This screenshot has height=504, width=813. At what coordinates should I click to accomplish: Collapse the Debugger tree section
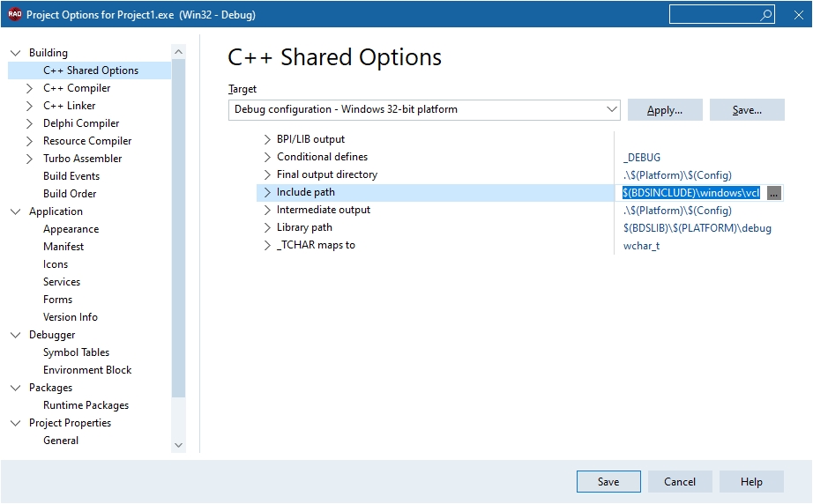[16, 335]
